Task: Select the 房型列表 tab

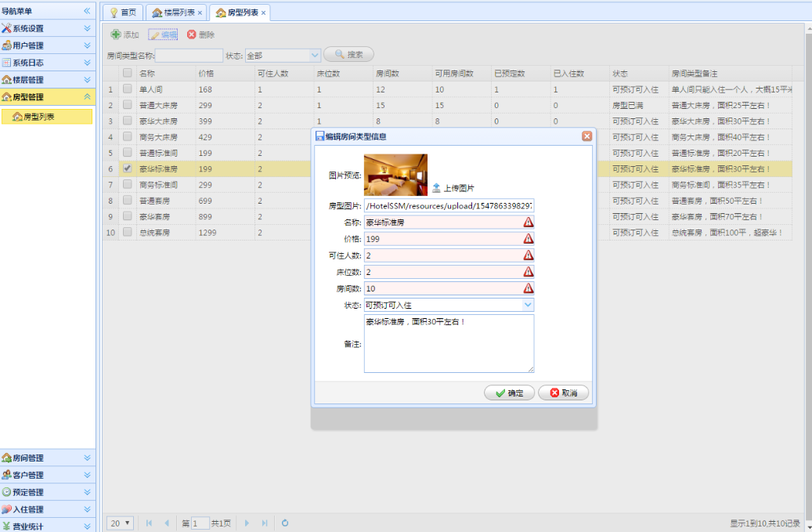Action: 238,13
